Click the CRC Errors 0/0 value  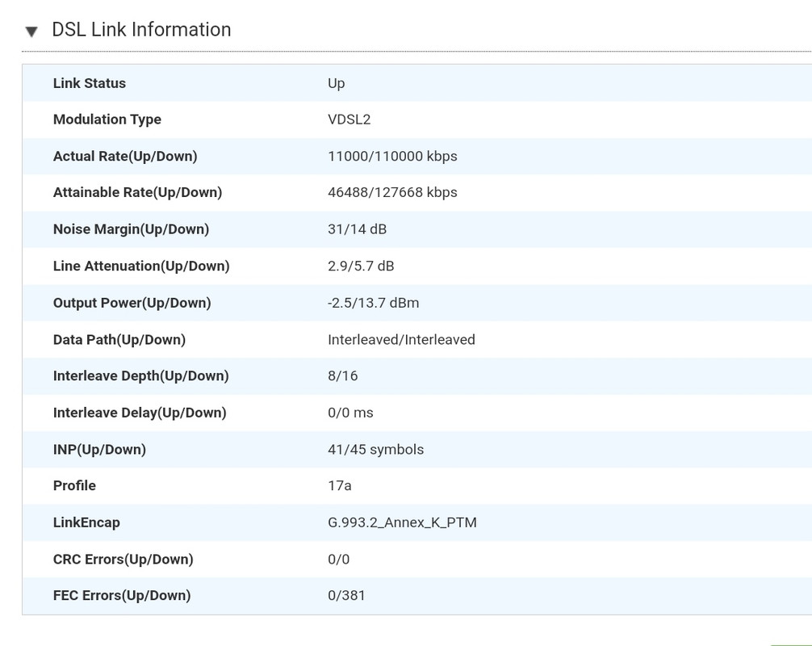[x=339, y=560]
